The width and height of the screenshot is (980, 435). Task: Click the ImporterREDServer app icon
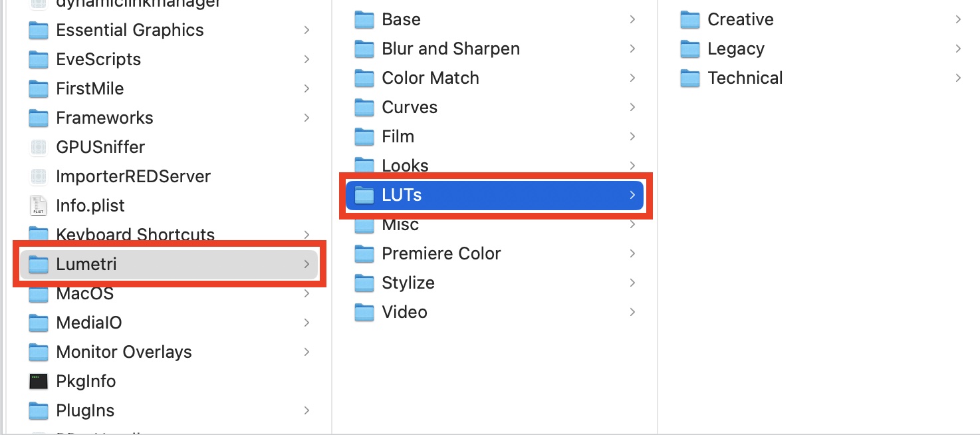point(39,176)
